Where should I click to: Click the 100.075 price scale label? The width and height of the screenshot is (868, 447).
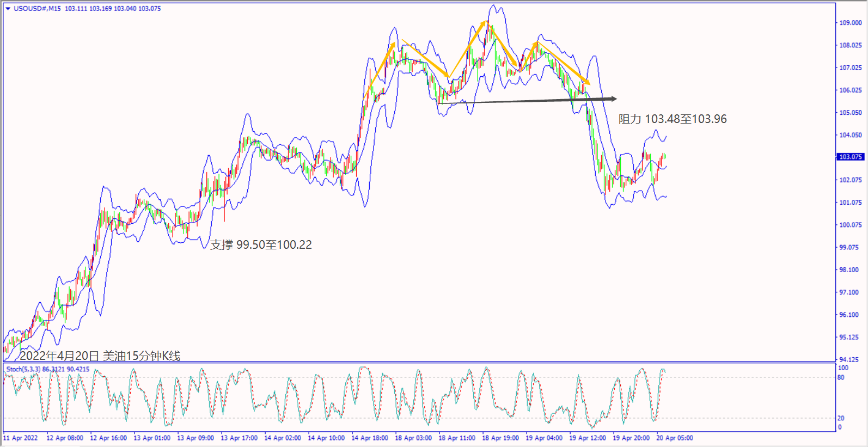[x=850, y=225]
